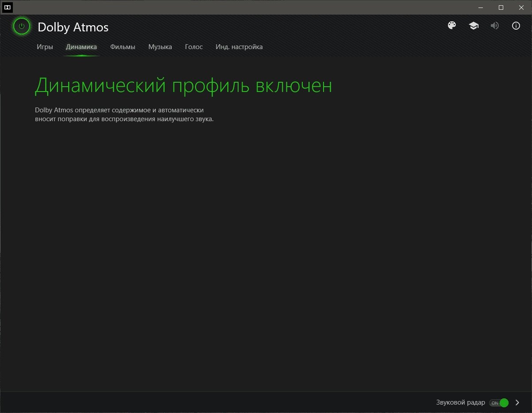Toggle the Dolby Atmos power button
This screenshot has width=532, height=413.
click(x=21, y=27)
